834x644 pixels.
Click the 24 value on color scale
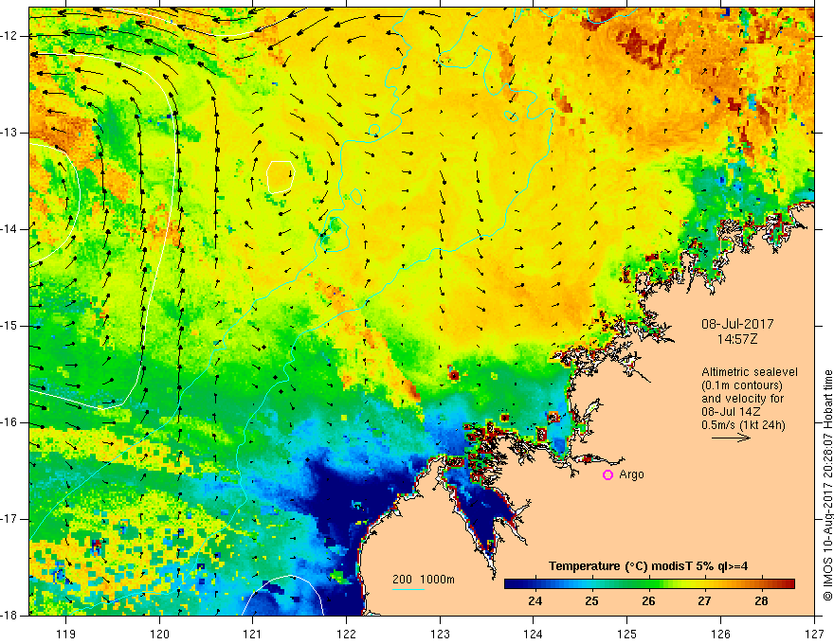click(x=535, y=601)
